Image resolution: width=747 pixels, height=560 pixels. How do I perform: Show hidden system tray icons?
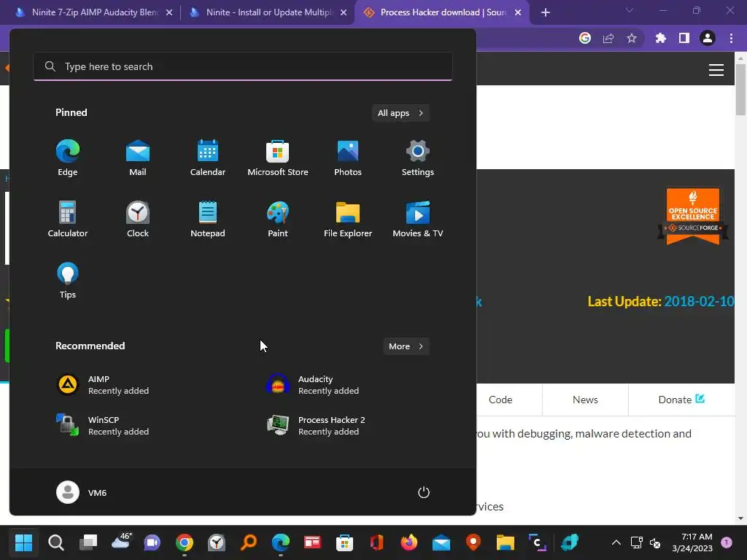tap(616, 542)
